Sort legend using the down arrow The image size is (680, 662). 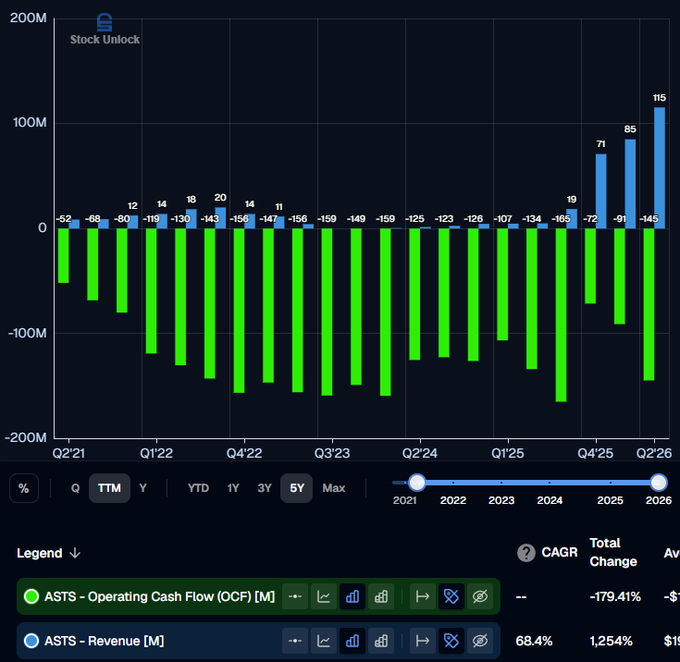click(x=75, y=553)
